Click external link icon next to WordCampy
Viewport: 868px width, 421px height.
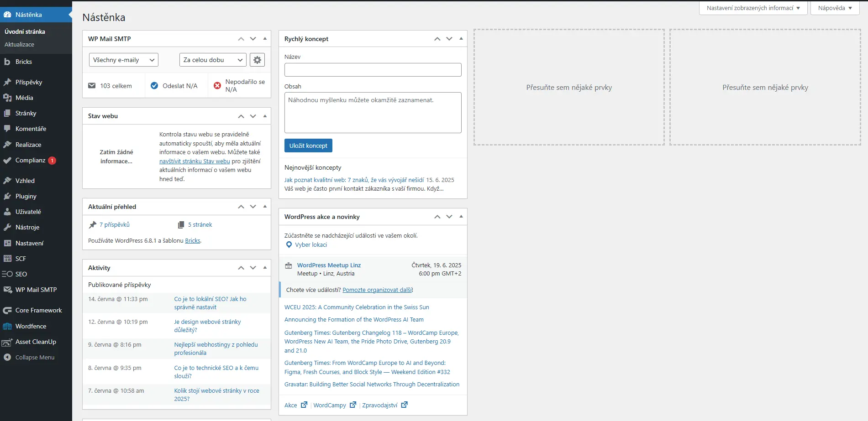coord(353,405)
